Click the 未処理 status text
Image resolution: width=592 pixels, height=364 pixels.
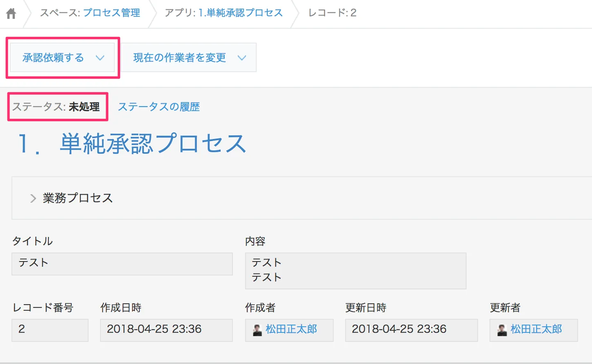point(84,107)
